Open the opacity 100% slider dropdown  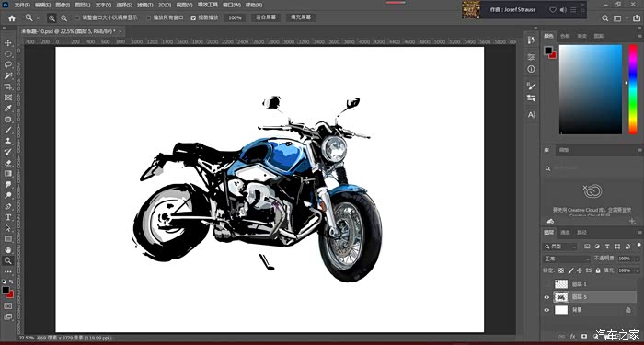pos(637,259)
